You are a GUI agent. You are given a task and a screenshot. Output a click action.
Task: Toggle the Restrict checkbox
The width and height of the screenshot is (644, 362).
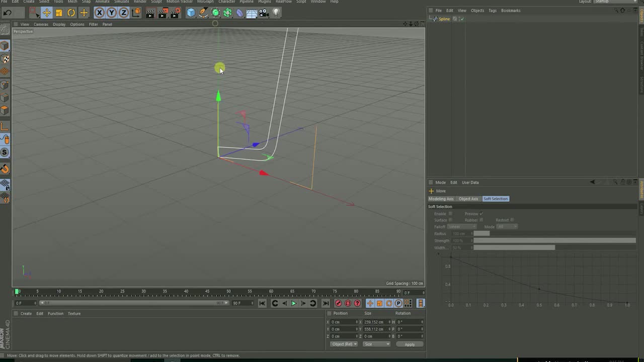pyautogui.click(x=512, y=220)
